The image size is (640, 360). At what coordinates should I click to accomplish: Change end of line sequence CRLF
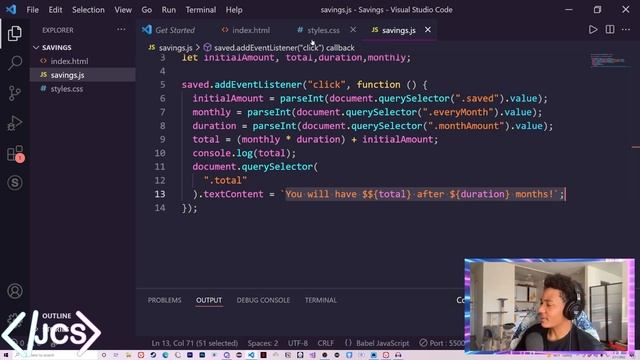tap(326, 343)
